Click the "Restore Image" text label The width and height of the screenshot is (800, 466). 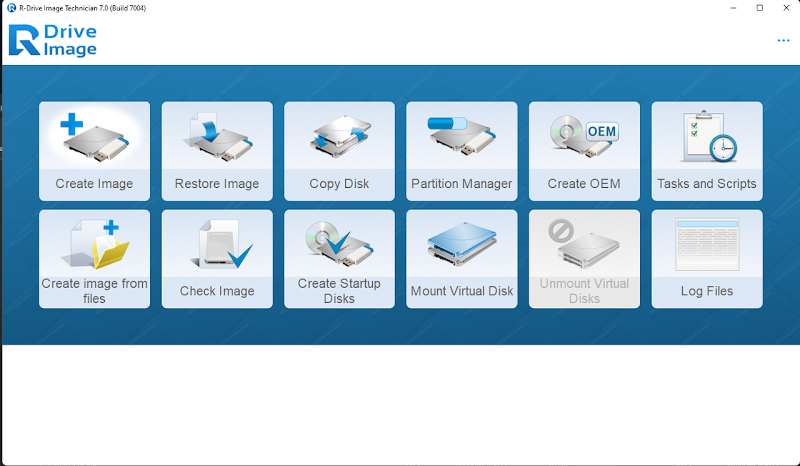(217, 184)
